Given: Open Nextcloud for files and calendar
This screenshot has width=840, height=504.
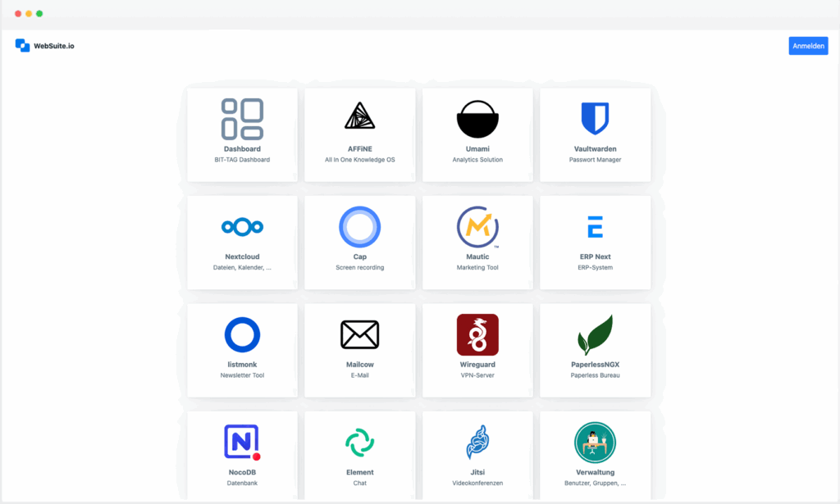Looking at the screenshot, I should click(x=241, y=242).
